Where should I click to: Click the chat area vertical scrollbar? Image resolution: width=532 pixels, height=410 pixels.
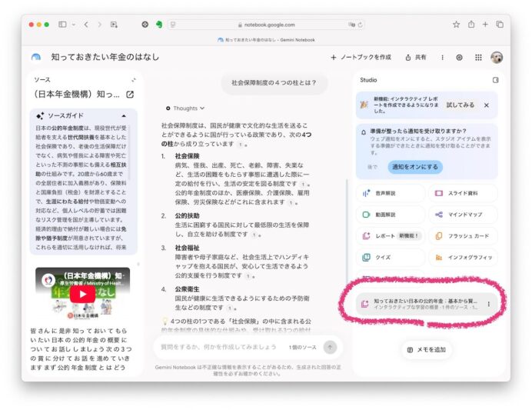(x=346, y=231)
